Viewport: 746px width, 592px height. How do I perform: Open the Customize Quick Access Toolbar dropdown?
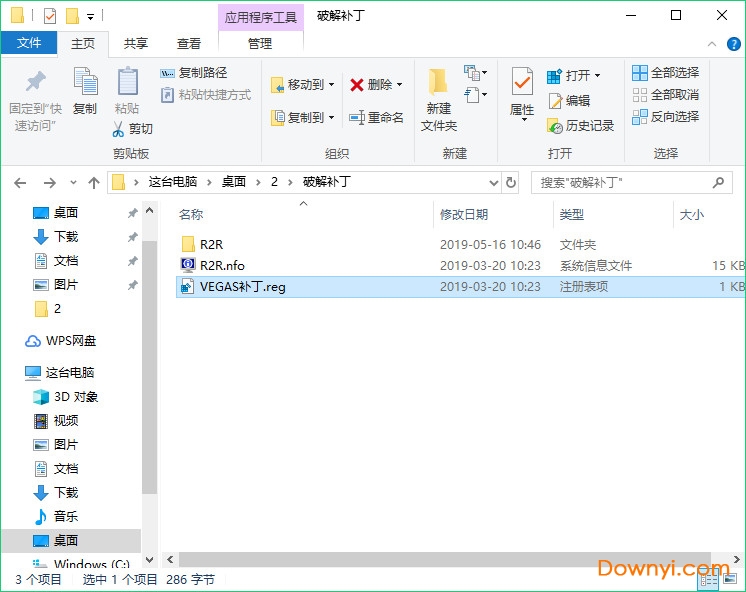[90, 17]
